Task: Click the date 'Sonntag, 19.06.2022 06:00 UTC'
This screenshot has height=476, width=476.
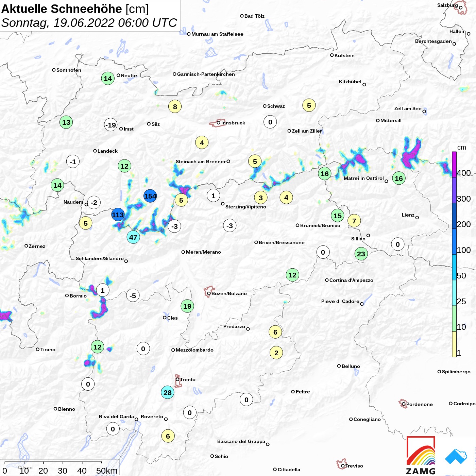Action: tap(89, 23)
